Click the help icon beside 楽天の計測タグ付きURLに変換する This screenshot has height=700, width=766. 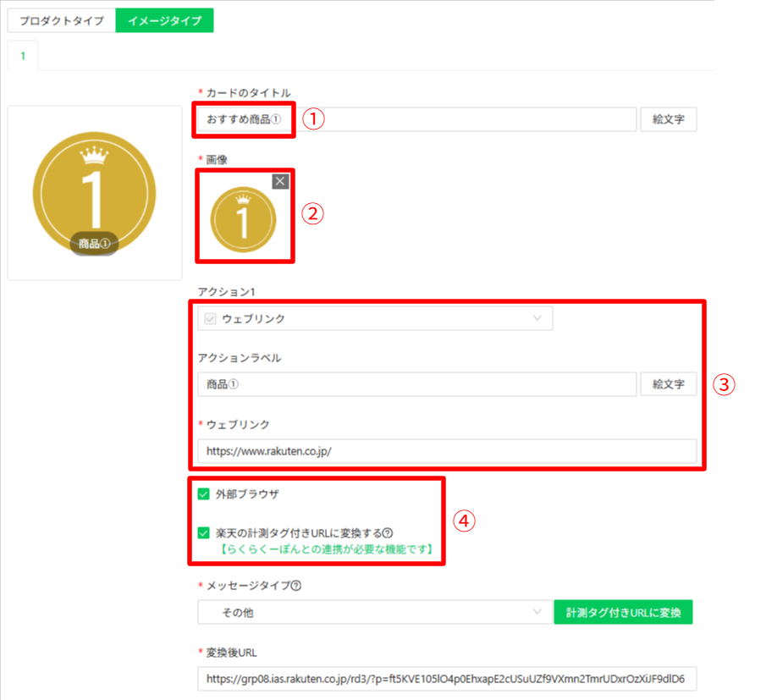388,533
